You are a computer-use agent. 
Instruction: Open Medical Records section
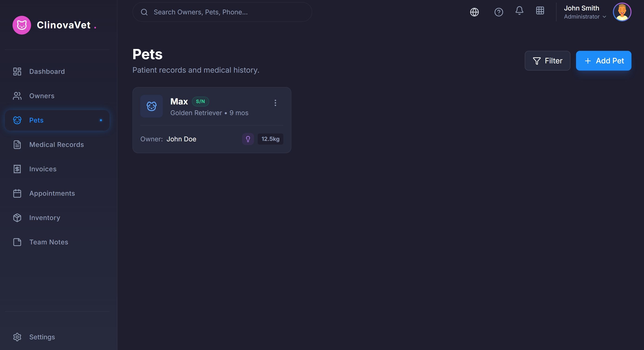56,145
